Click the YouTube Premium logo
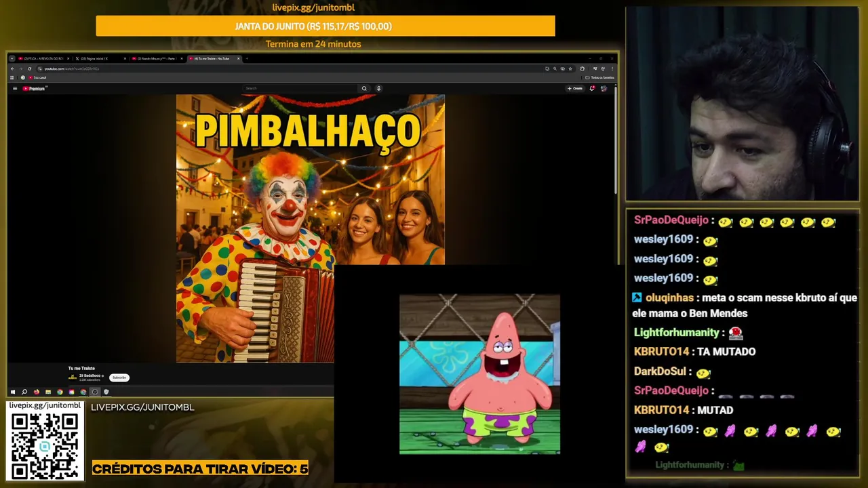 (x=34, y=88)
